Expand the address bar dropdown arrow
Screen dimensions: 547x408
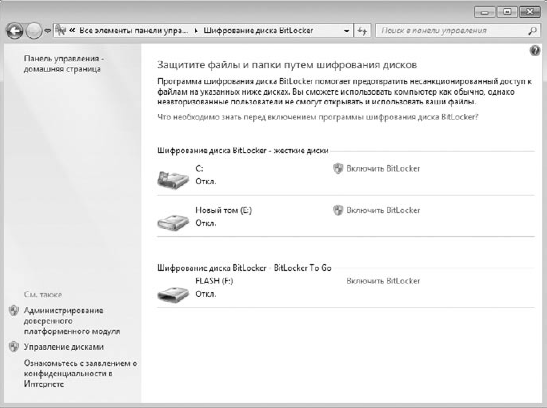coord(346,31)
